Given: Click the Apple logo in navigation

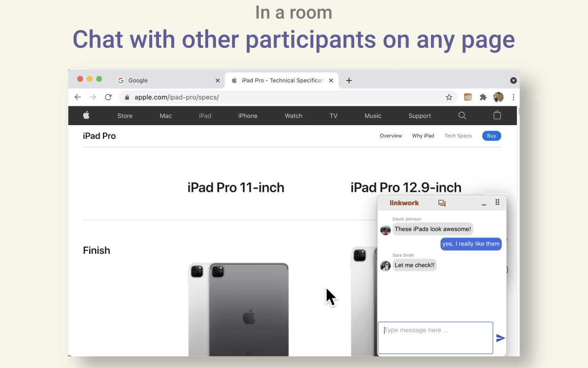Looking at the screenshot, I should pos(86,115).
